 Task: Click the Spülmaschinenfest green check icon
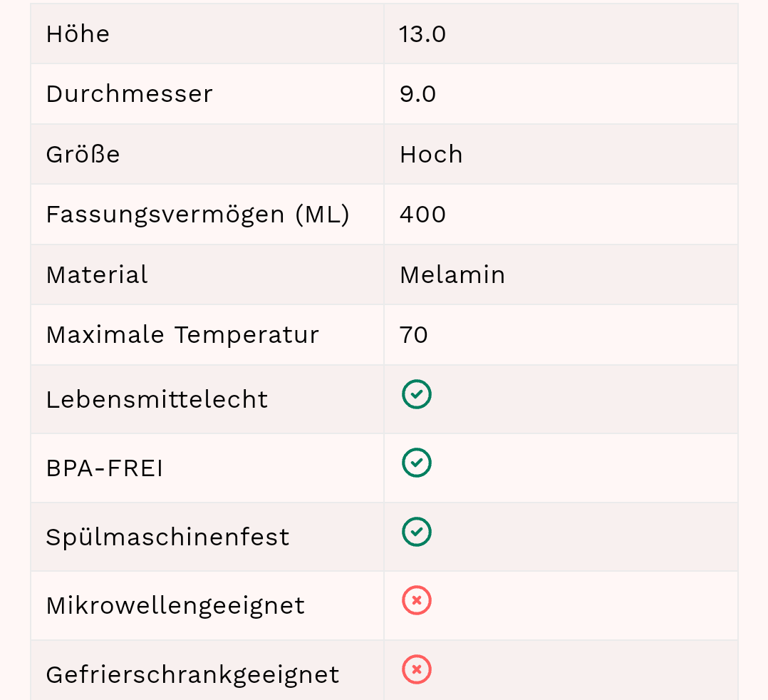point(417,532)
